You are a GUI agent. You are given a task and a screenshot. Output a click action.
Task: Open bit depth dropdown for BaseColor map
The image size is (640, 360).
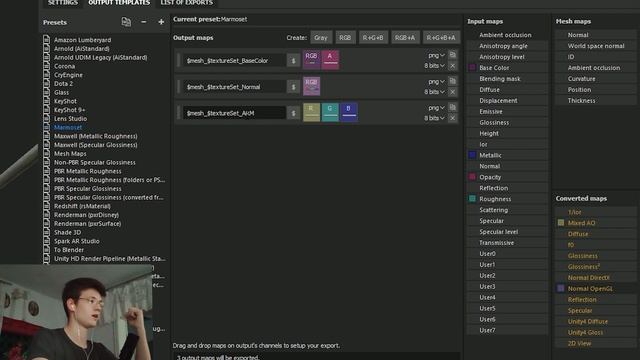(x=434, y=66)
